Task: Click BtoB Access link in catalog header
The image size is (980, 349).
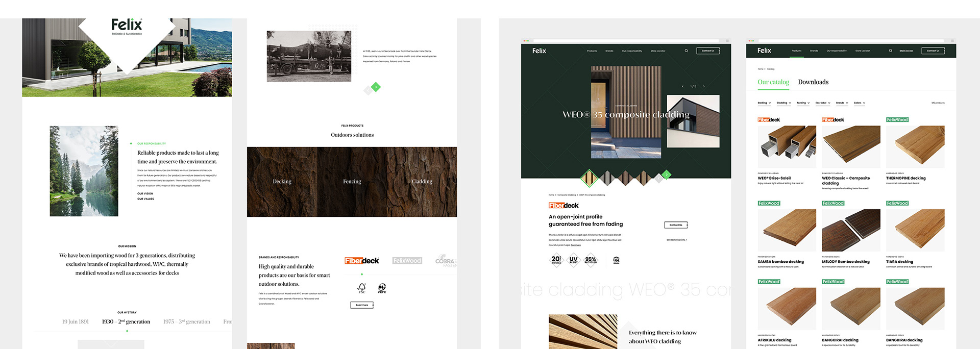Action: click(906, 51)
